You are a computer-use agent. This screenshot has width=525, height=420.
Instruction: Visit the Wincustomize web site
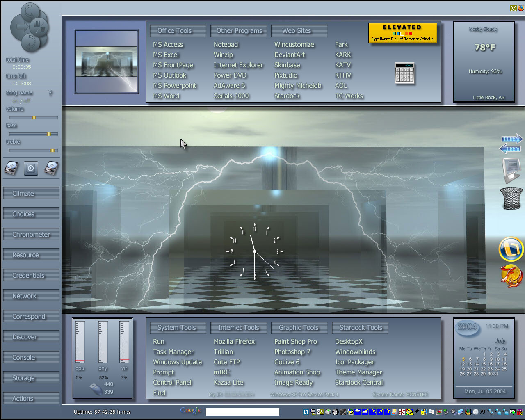click(x=294, y=45)
